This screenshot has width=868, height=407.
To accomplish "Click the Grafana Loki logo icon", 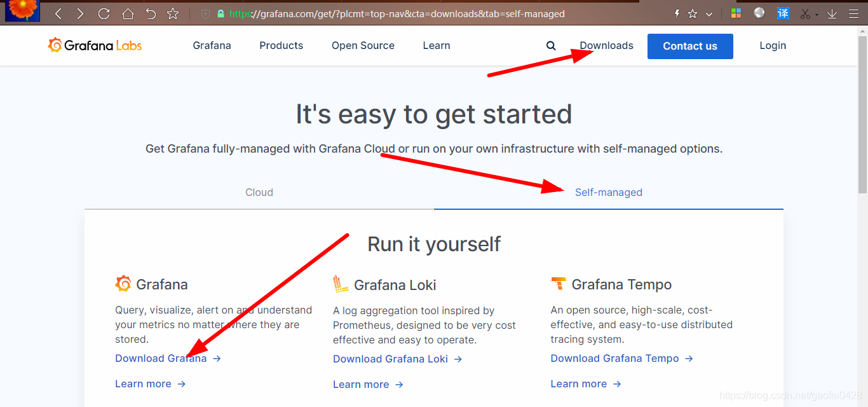I will tap(341, 284).
